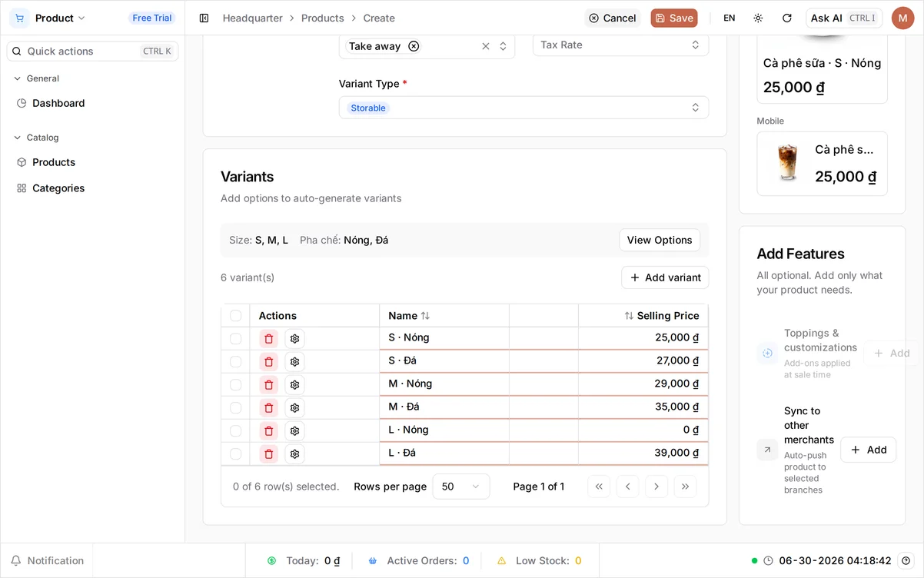Toggle the sidebar panel icon
The height and width of the screenshot is (578, 924).
point(204,18)
